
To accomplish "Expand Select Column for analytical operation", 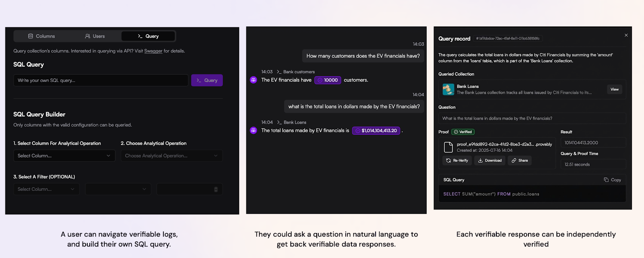I will tap(64, 156).
